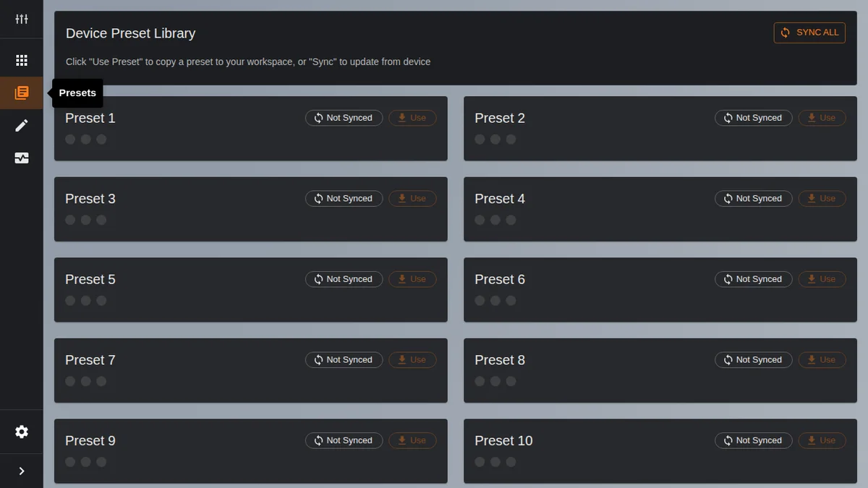
Task: Open the settings gear in the sidebar
Action: point(22,432)
